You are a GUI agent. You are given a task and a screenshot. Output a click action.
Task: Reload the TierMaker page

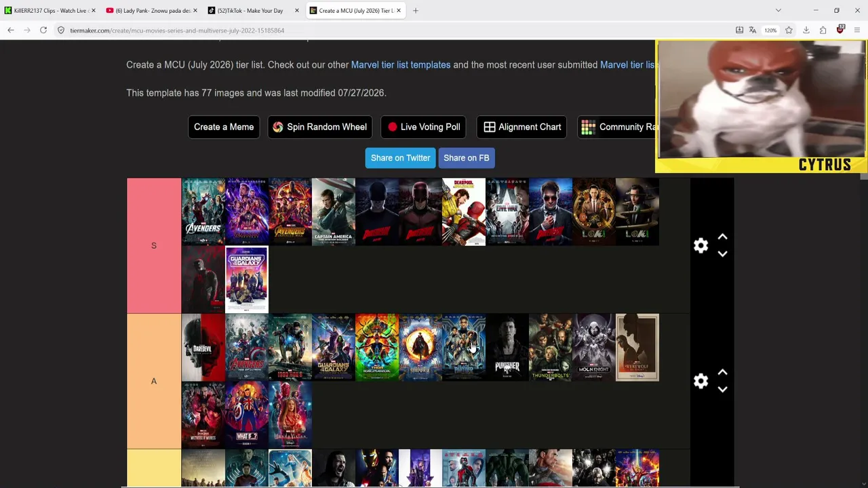(43, 30)
